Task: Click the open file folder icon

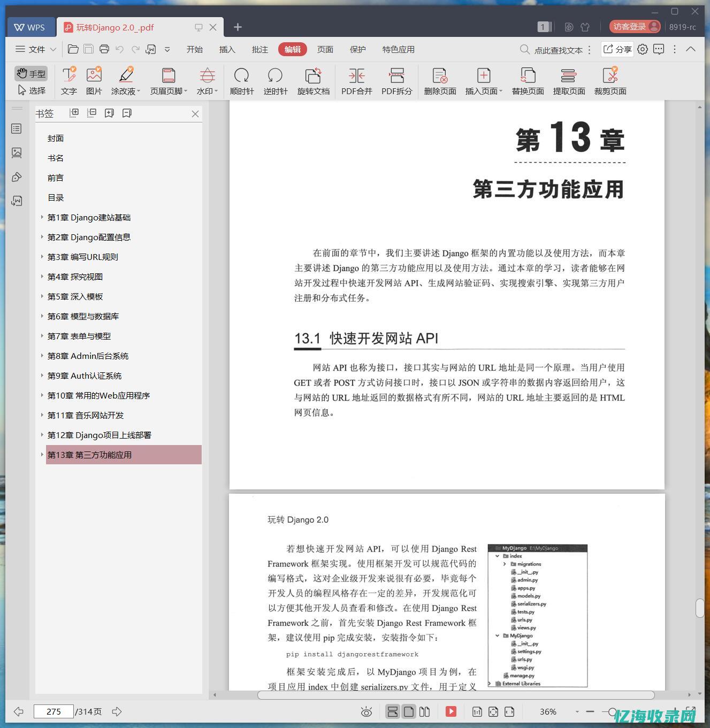Action: click(73, 49)
